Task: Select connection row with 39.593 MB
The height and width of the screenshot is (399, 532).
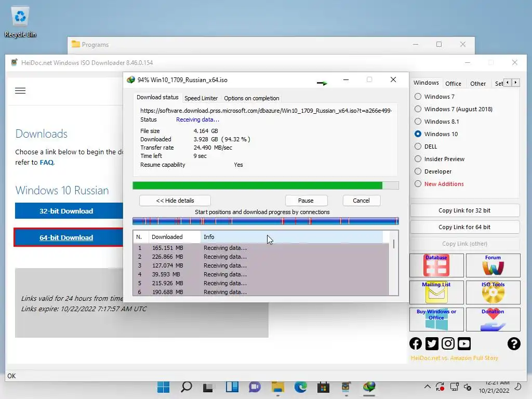Action: tap(261, 274)
